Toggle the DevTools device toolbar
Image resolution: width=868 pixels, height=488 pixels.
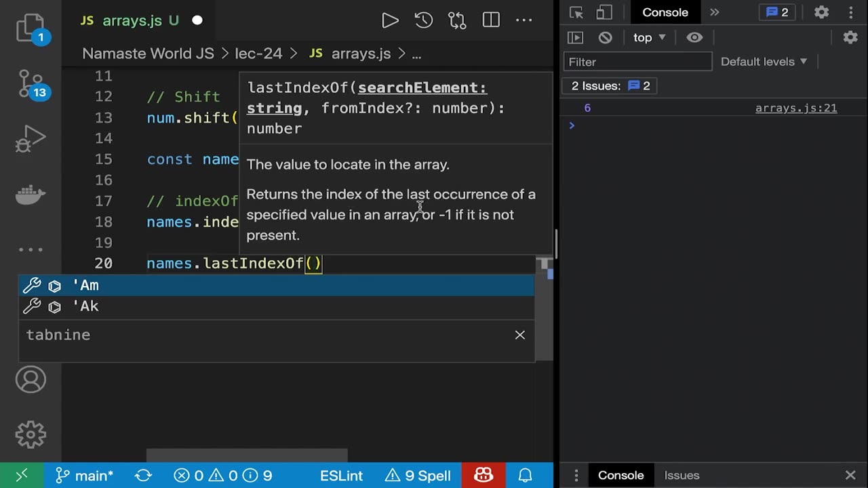click(604, 12)
